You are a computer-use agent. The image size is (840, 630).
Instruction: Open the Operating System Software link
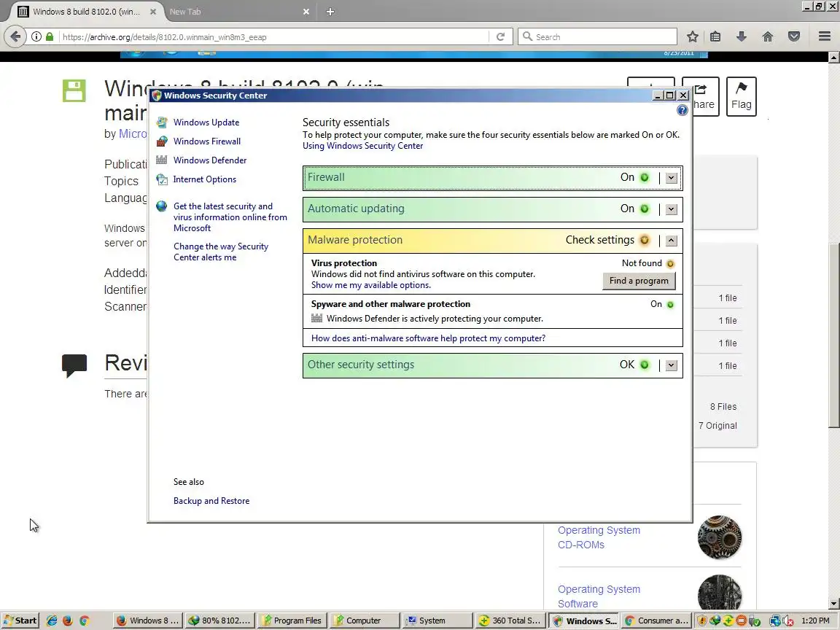[599, 596]
